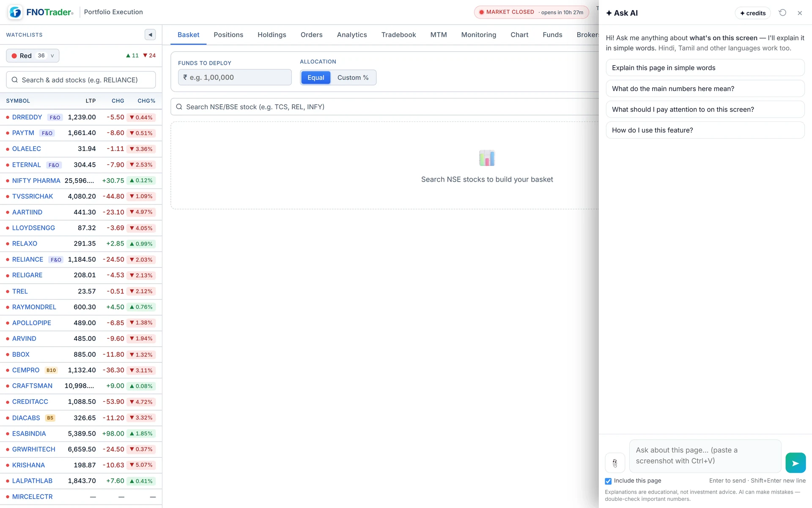Select Custom % allocation
The image size is (812, 508).
tap(353, 77)
